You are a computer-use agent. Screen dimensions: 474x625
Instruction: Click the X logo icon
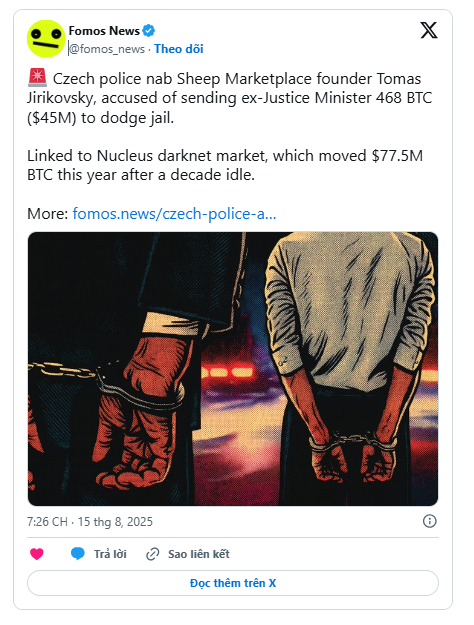(x=429, y=30)
